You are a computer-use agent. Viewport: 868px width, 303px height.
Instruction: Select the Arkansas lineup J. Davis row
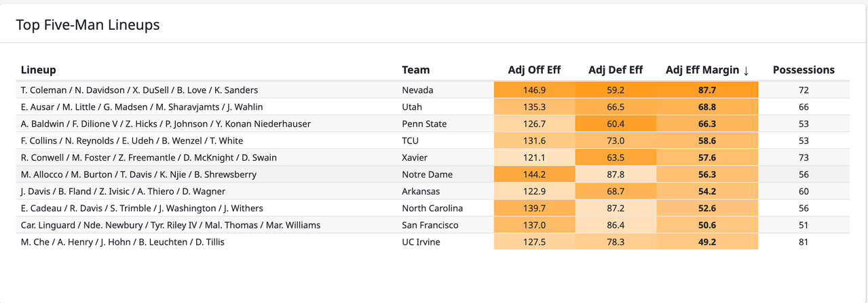point(434,191)
